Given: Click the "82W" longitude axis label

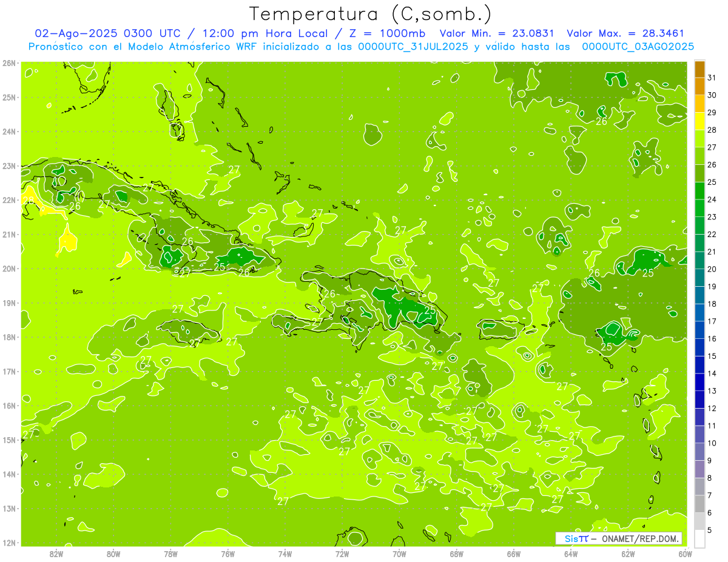Looking at the screenshot, I should 56,554.
